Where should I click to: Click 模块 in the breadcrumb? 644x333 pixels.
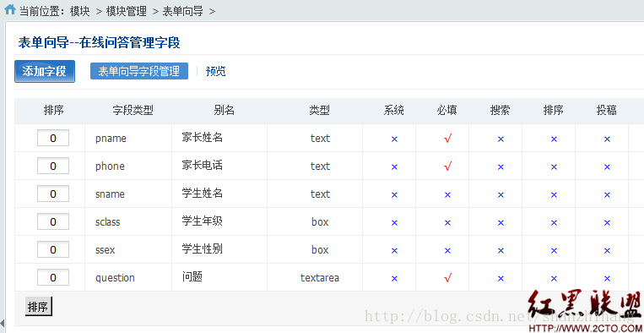coord(79,11)
